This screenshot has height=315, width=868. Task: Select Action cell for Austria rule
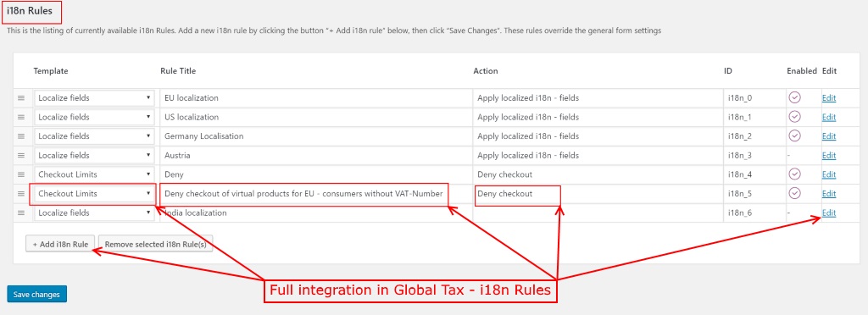598,155
